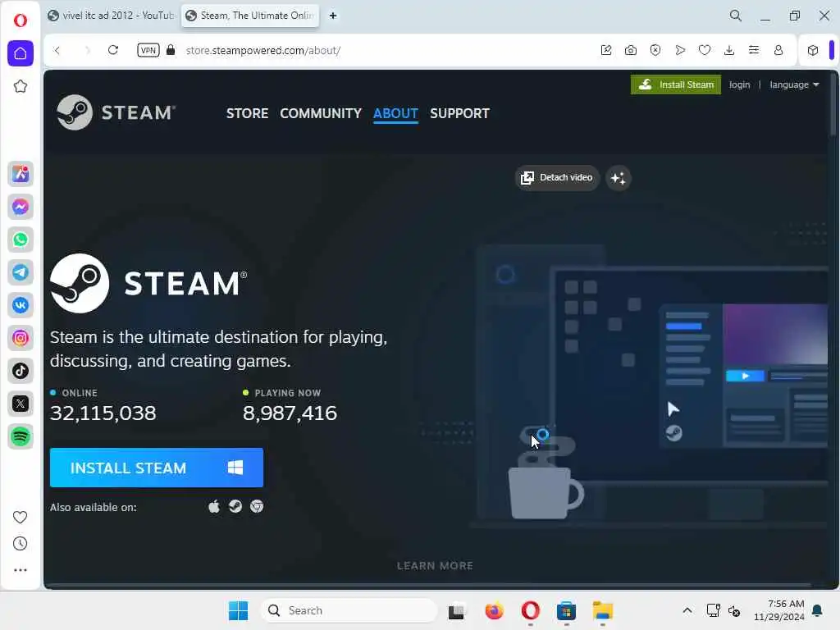Open clock showing 7:56 AM
Screen dimensions: 840x630
779,610
